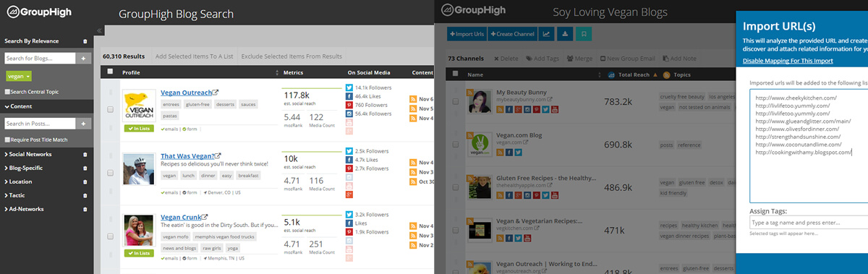868x274 pixels.
Task: Toggle select-all checkbox in Blog Search header
Action: point(110,72)
